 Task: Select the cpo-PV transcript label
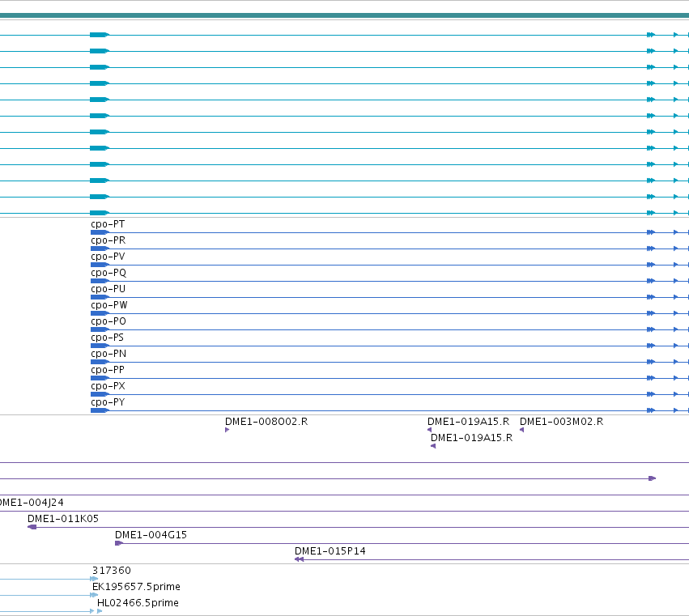(108, 257)
